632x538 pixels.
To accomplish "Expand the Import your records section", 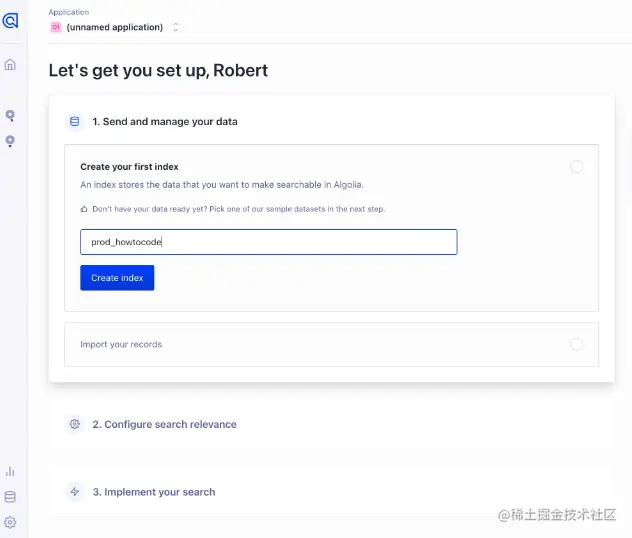I will click(331, 344).
